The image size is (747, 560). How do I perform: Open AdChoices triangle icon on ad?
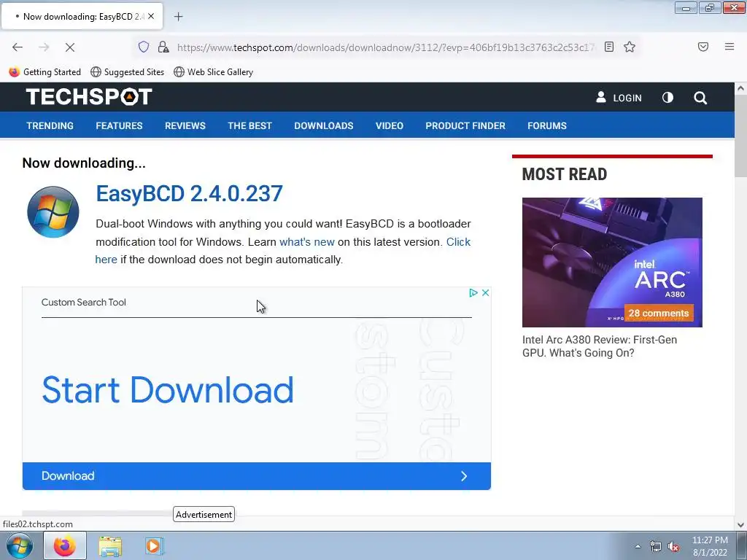(x=473, y=293)
